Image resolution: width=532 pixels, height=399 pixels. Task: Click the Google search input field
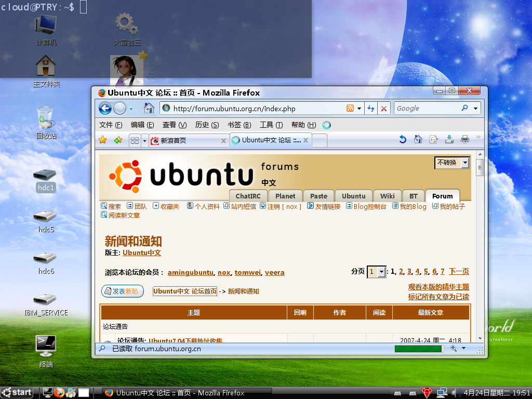pyautogui.click(x=428, y=109)
